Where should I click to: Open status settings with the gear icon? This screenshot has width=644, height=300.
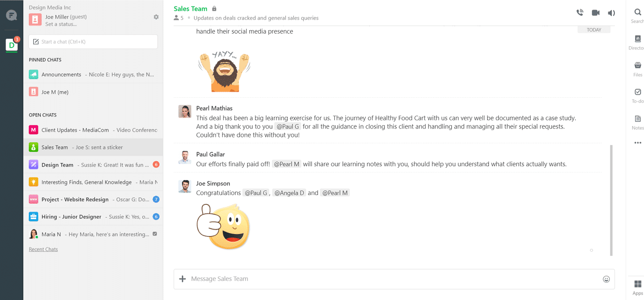(x=156, y=16)
